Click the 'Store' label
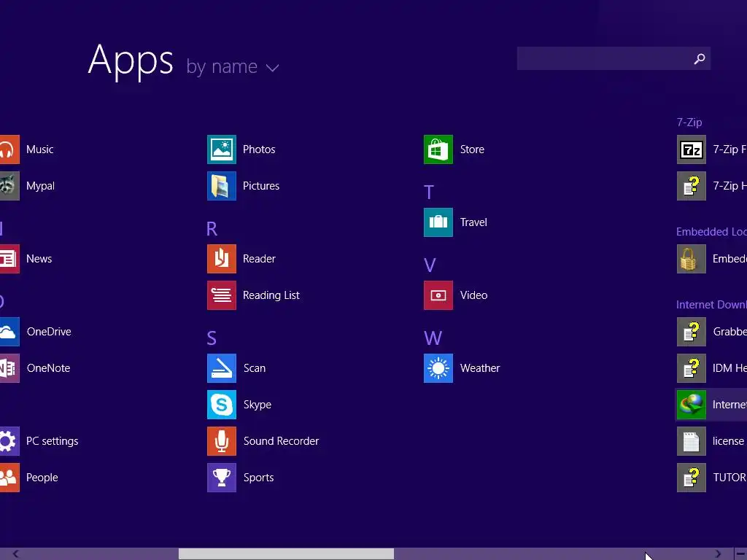 coord(472,149)
